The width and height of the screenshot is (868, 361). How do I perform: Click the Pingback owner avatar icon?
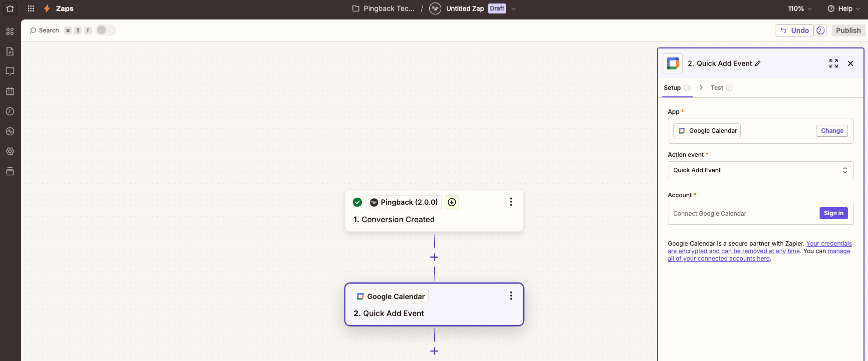[435, 8]
